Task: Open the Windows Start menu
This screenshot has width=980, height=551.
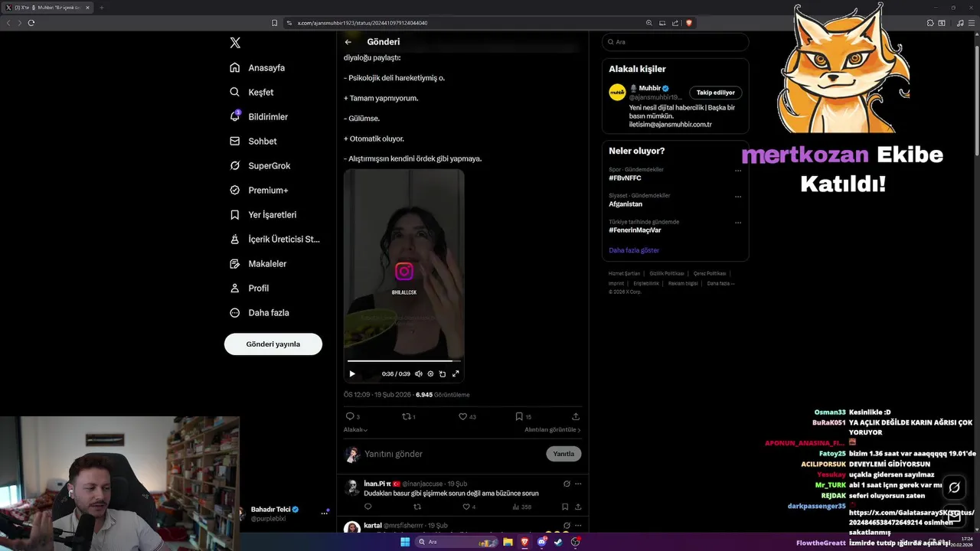Action: (x=405, y=542)
